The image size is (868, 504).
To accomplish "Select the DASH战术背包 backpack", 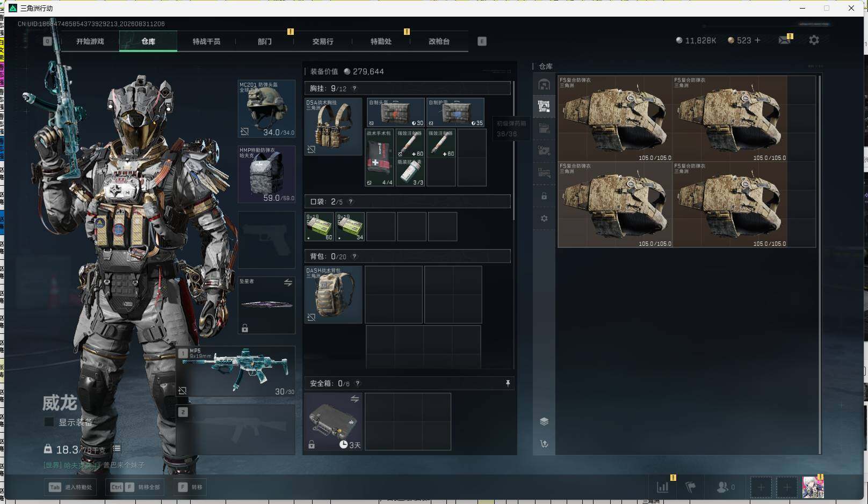I will (x=333, y=295).
